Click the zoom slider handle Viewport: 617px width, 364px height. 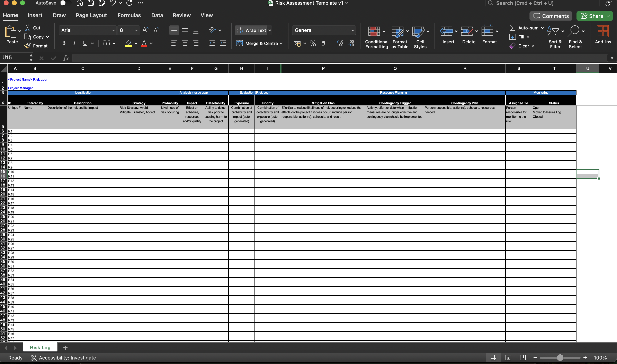click(560, 358)
